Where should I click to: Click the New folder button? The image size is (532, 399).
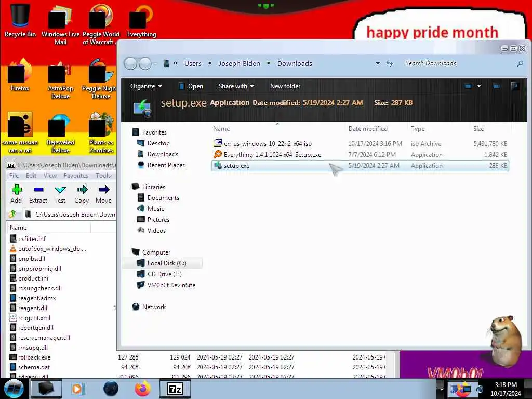click(x=285, y=86)
